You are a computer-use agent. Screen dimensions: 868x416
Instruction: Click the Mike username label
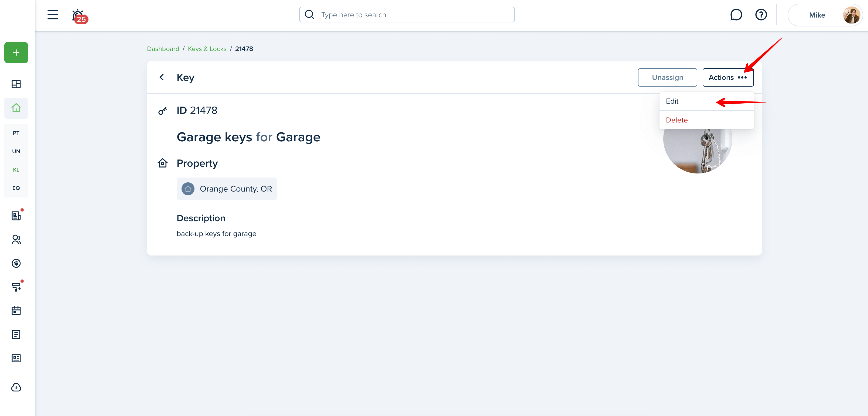(817, 15)
